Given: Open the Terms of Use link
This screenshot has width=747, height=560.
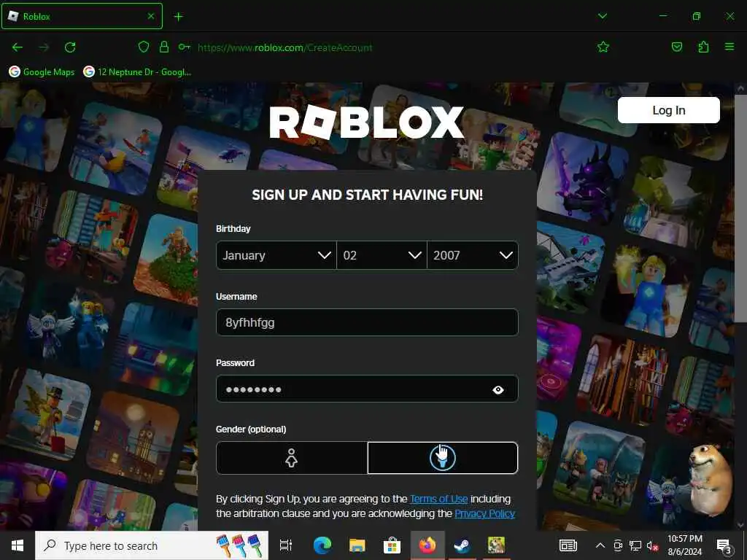Looking at the screenshot, I should point(438,499).
